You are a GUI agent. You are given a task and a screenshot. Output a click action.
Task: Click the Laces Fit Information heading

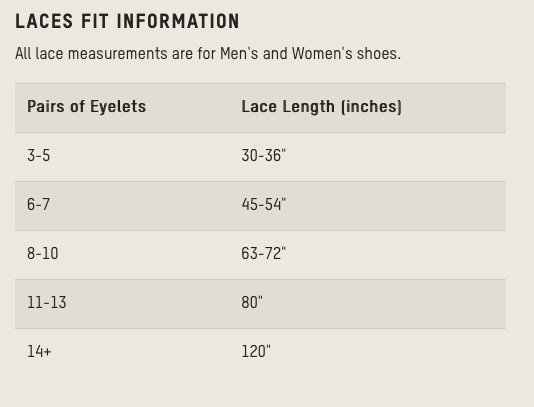[x=127, y=21]
